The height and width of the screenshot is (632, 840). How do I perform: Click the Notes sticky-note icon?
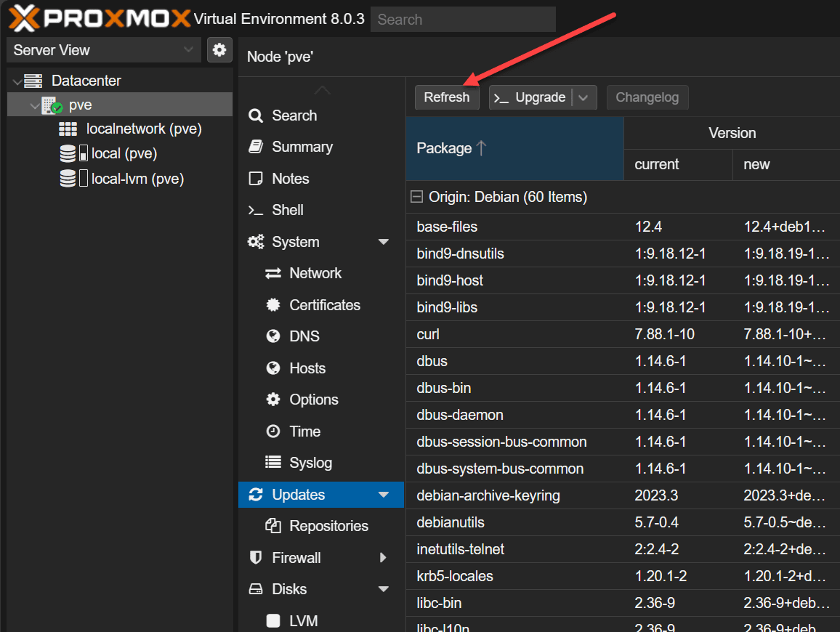[256, 179]
